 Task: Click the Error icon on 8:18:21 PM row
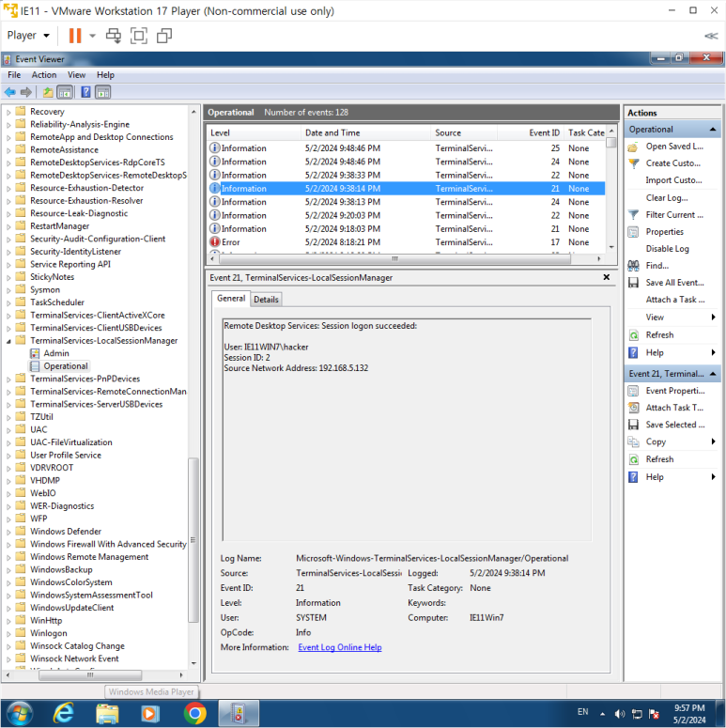tap(214, 242)
